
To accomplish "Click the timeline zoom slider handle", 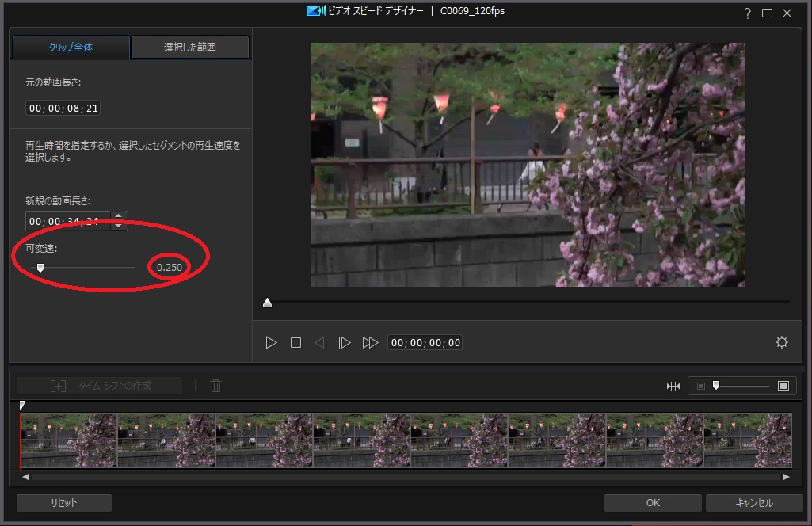I will (x=716, y=385).
